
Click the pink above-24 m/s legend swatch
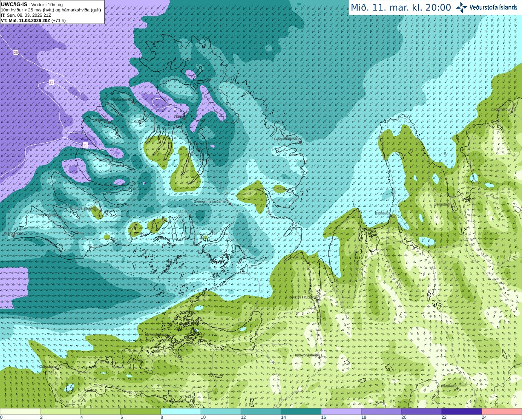502,411
